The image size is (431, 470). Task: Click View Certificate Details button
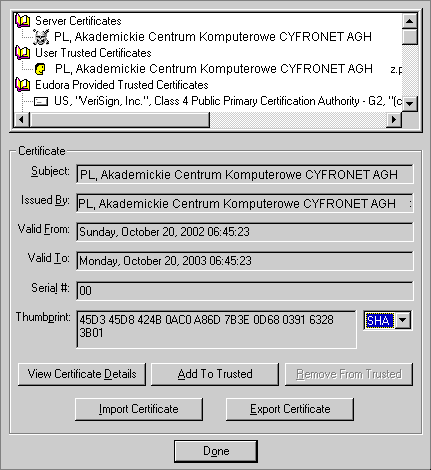[82, 374]
